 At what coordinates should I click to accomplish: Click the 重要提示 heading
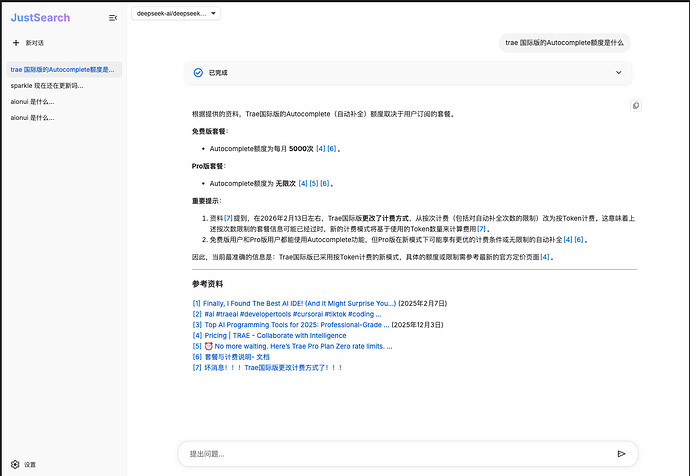click(206, 201)
